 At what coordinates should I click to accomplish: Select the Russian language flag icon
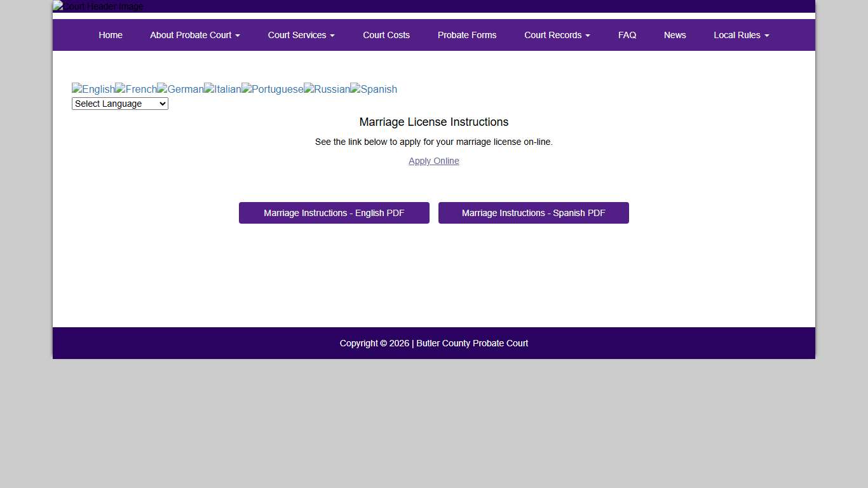(327, 89)
